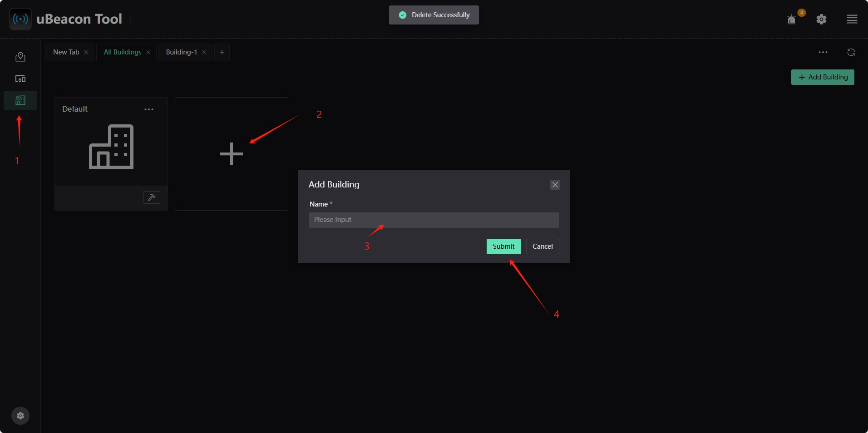Open the Default building card options ellipsis
The height and width of the screenshot is (433, 868).
click(149, 109)
